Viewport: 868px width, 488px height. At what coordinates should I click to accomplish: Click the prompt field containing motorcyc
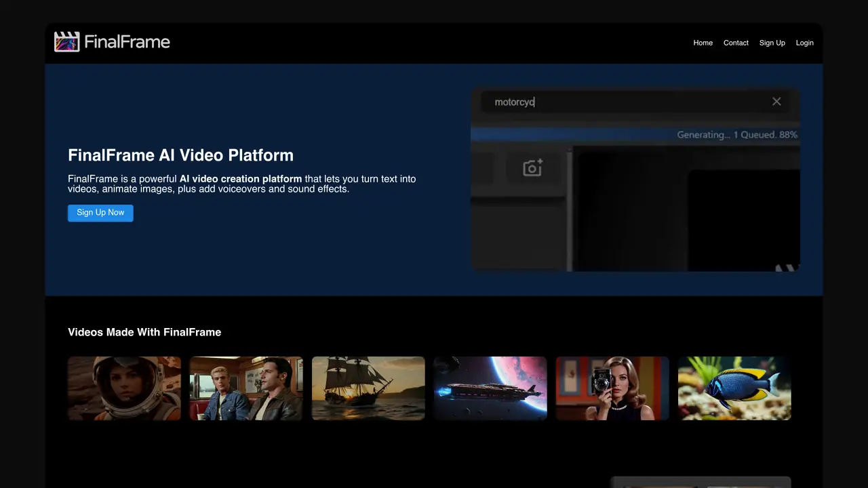pos(635,102)
